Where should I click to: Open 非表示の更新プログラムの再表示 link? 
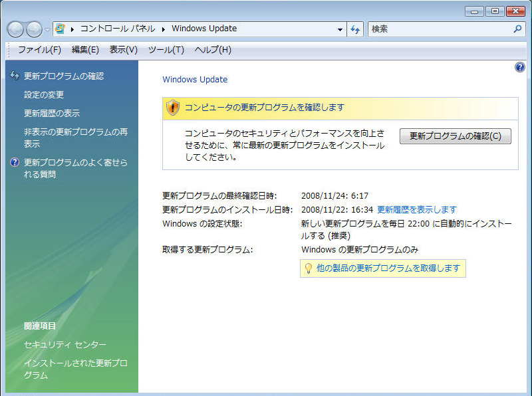point(76,138)
